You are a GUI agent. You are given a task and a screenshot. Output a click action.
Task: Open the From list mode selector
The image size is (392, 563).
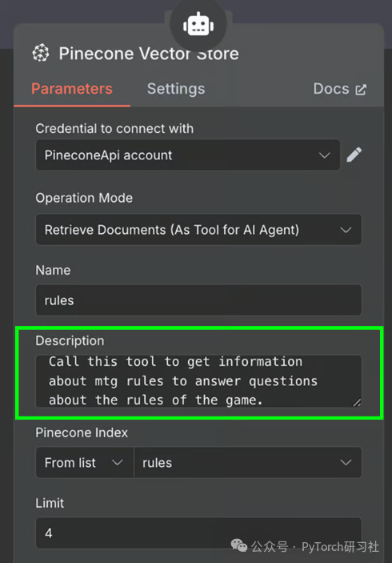click(x=85, y=462)
